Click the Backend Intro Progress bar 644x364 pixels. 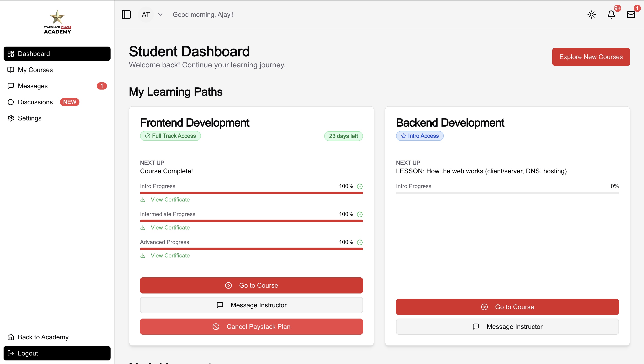(507, 193)
